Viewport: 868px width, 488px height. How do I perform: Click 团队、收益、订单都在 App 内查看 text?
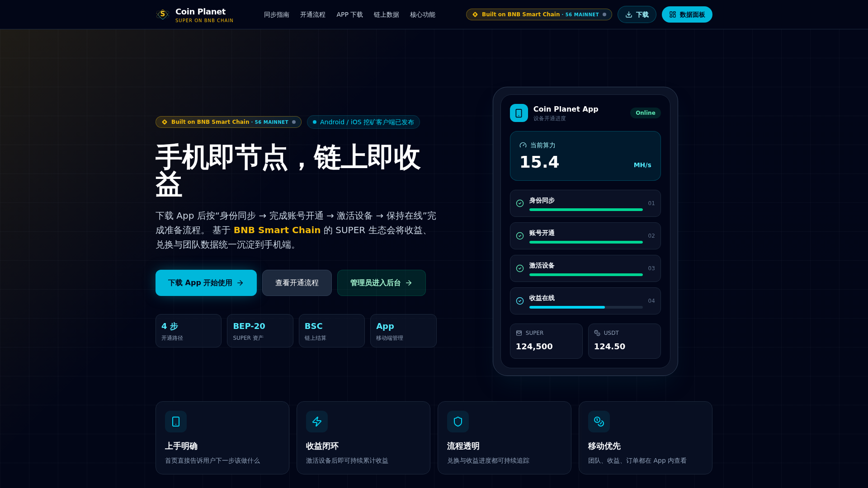(637, 460)
